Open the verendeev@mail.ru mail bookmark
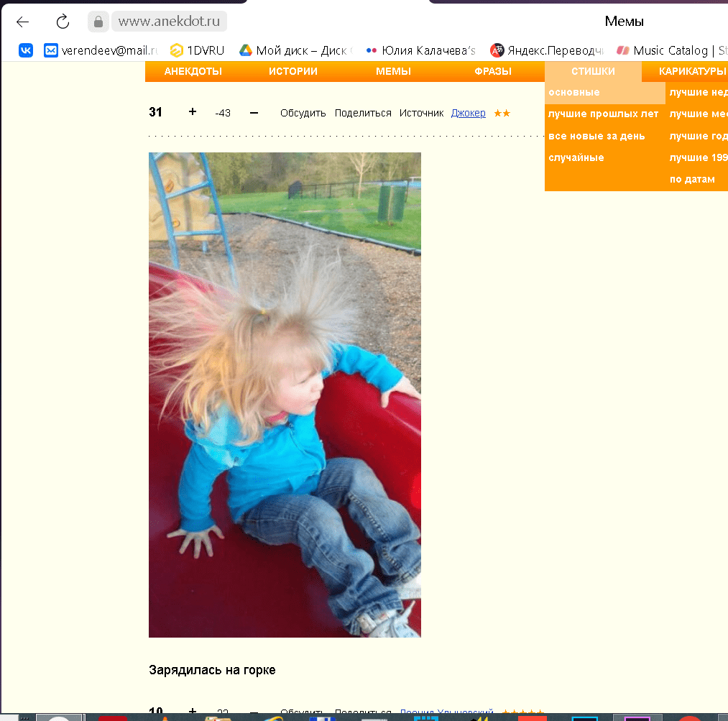The width and height of the screenshot is (728, 721). (101, 50)
